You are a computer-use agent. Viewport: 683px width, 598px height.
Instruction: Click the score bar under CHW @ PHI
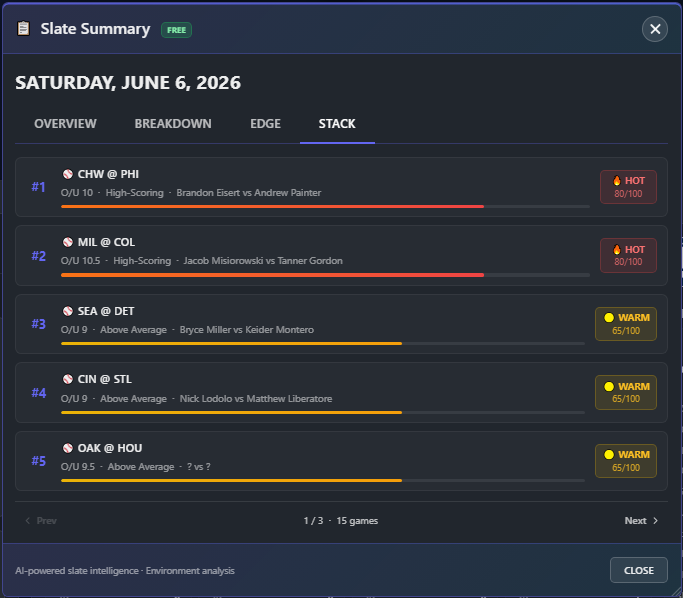tap(325, 206)
